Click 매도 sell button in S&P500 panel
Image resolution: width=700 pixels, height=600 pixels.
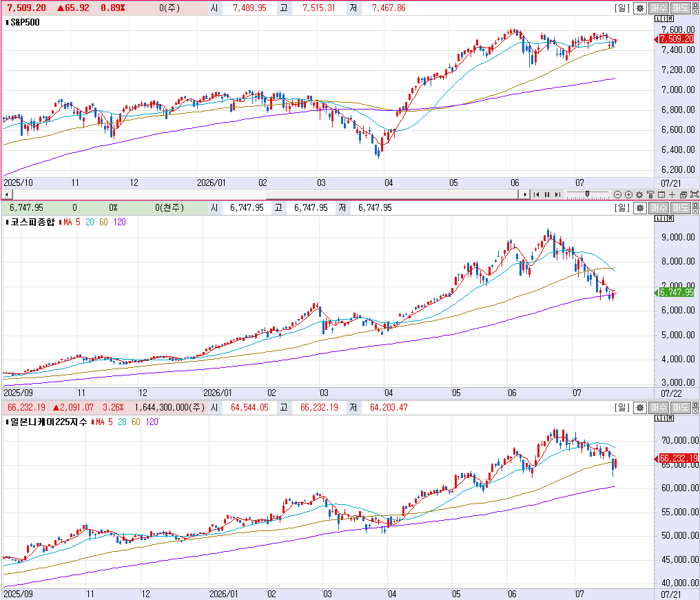coord(680,8)
